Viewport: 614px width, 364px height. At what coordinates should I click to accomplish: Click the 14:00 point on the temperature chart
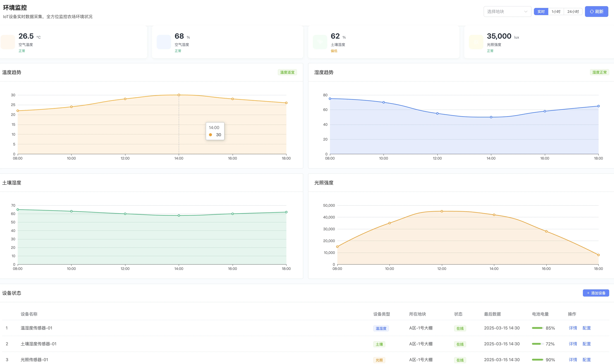tap(179, 95)
